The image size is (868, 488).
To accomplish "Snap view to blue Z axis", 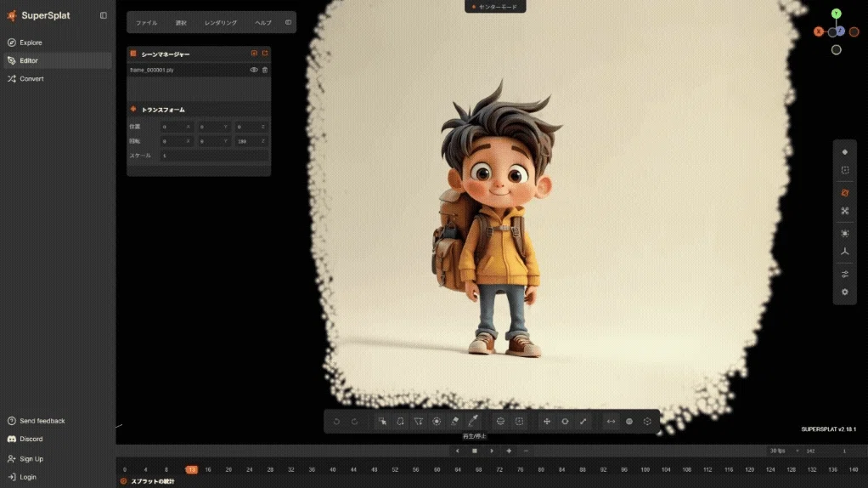I will tap(840, 31).
